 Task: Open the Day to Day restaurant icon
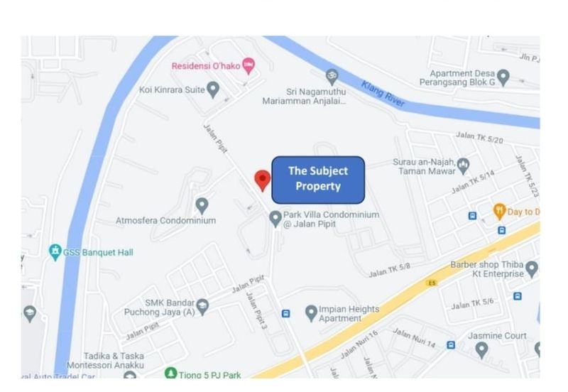500,212
